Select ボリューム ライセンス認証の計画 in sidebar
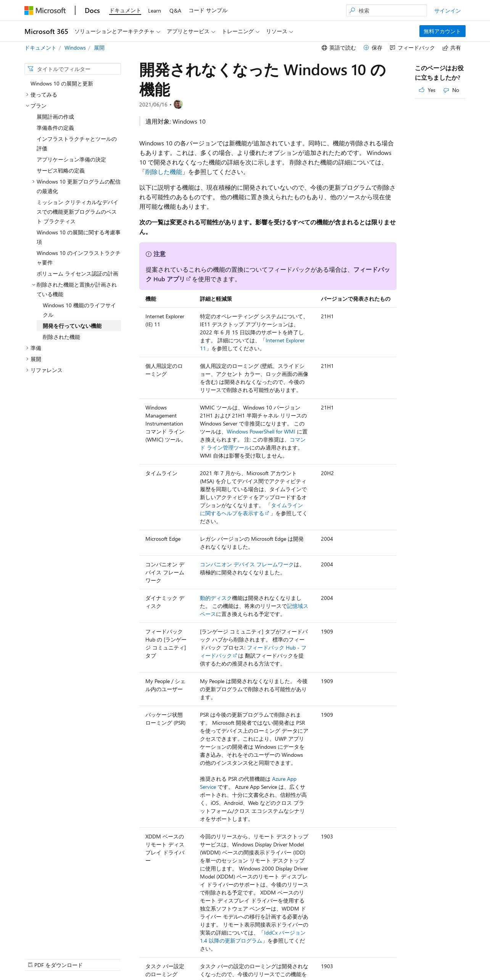The image size is (490, 980). (x=77, y=274)
